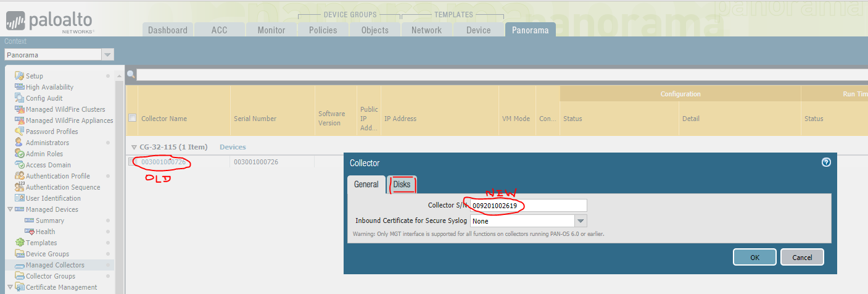
Task: Switch to the Objects tab
Action: (375, 30)
